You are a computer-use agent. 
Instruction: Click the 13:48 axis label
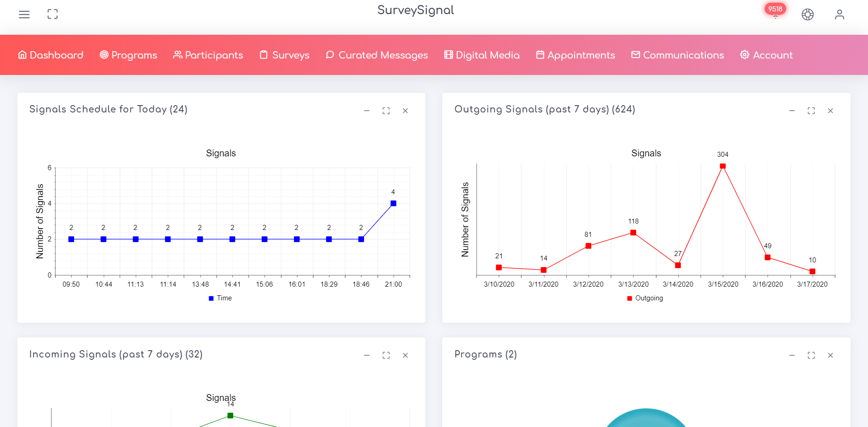coord(200,284)
